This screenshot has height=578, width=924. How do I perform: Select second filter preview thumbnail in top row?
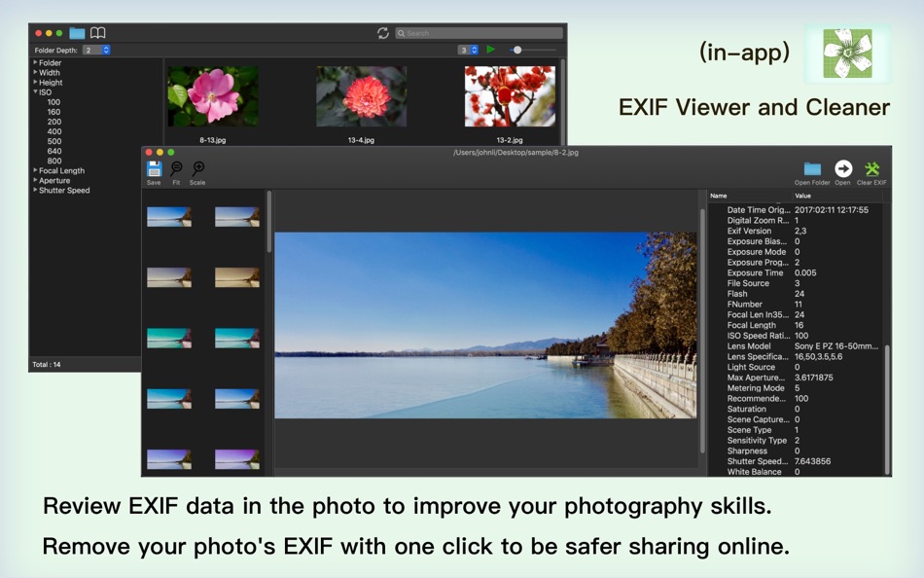(x=237, y=216)
